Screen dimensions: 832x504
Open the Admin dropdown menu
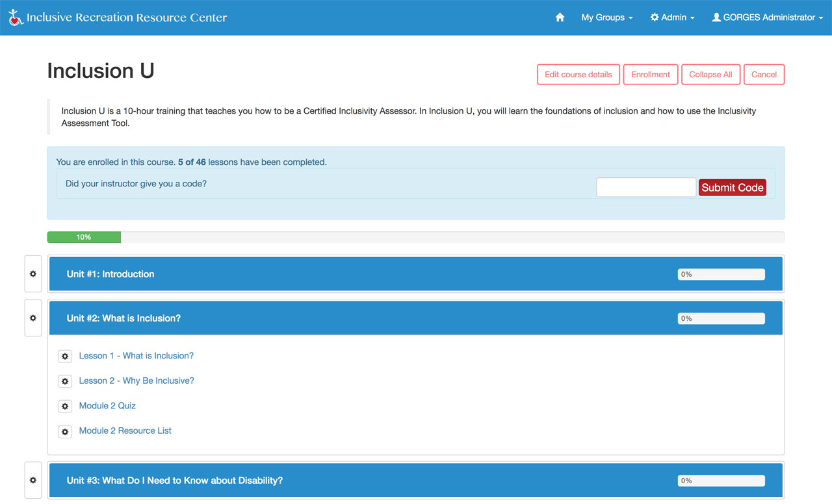pyautogui.click(x=673, y=18)
